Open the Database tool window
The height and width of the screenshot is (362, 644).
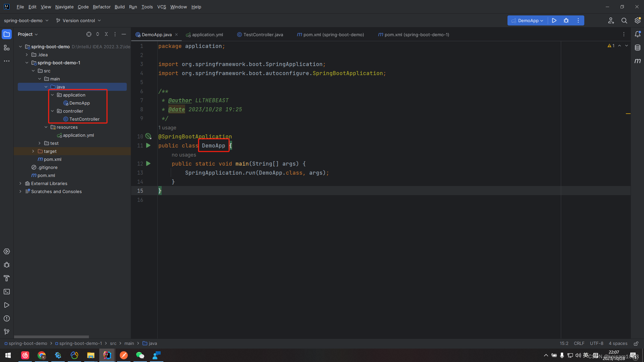[638, 48]
